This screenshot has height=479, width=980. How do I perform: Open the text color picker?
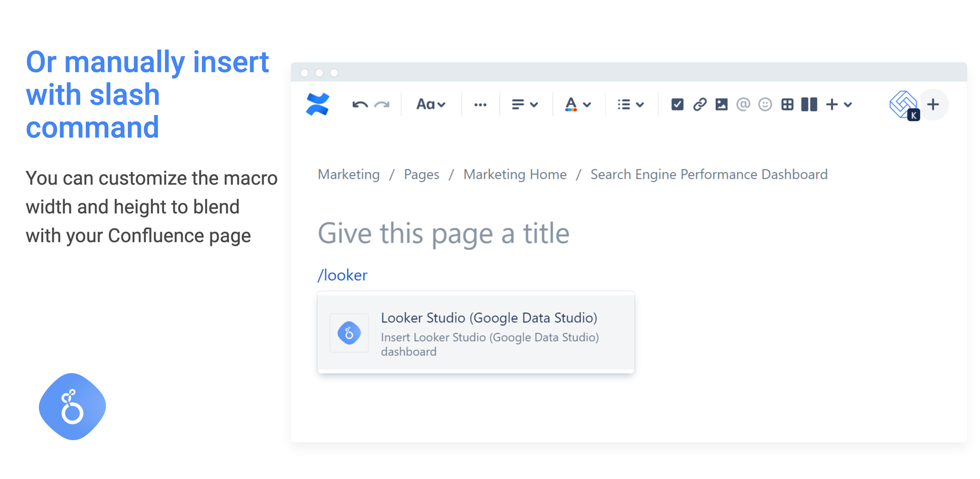tap(577, 104)
